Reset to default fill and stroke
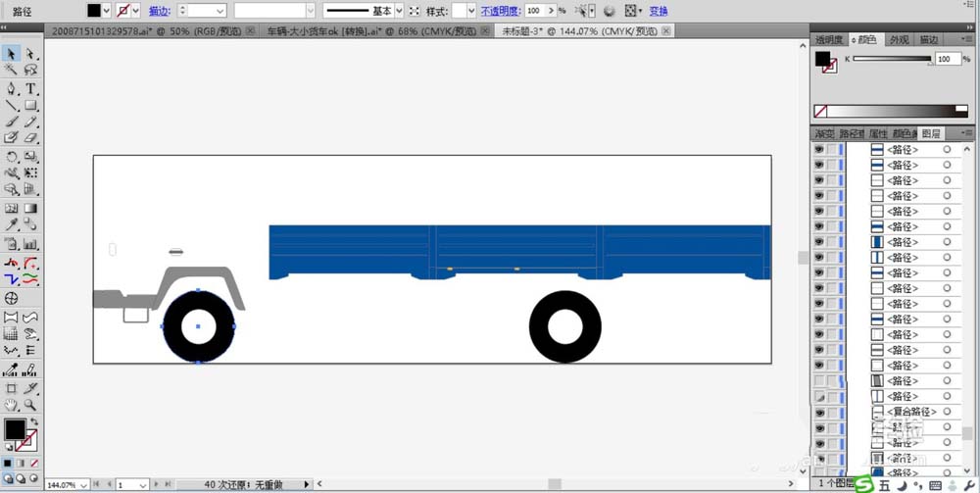The height and width of the screenshot is (493, 980). pyautogui.click(x=9, y=447)
